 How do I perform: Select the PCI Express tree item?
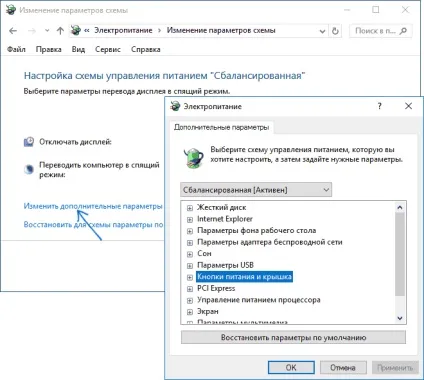pyautogui.click(x=216, y=288)
